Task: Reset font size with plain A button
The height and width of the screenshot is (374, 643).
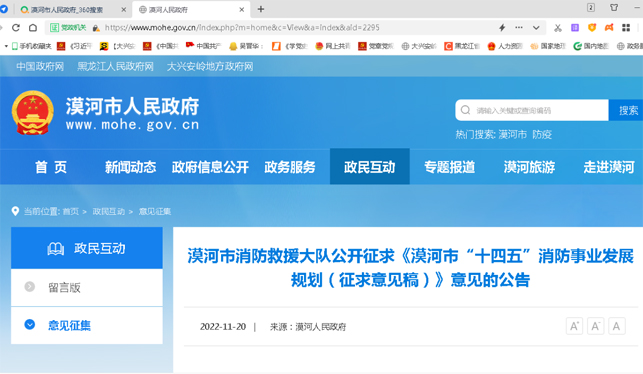Action: tap(616, 326)
